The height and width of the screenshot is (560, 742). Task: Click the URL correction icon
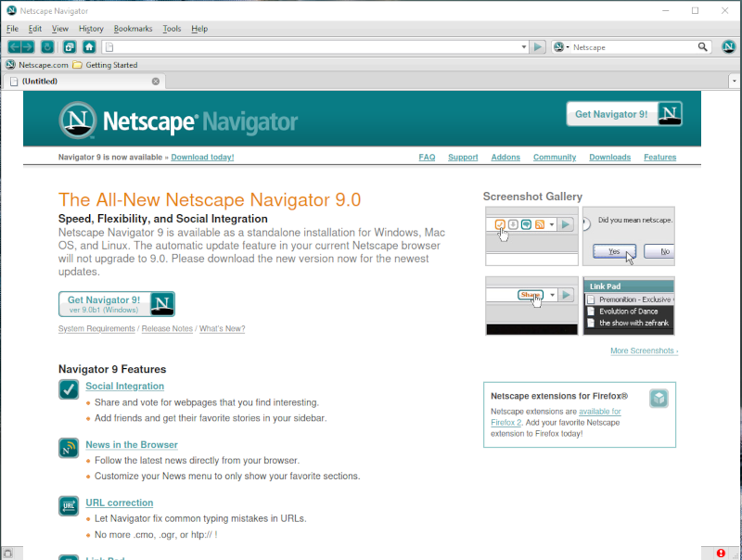click(69, 505)
